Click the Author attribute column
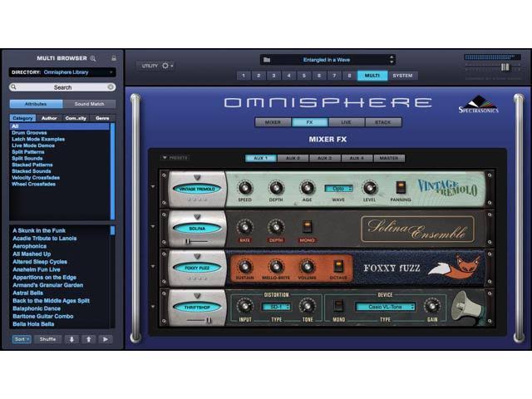 (49, 118)
